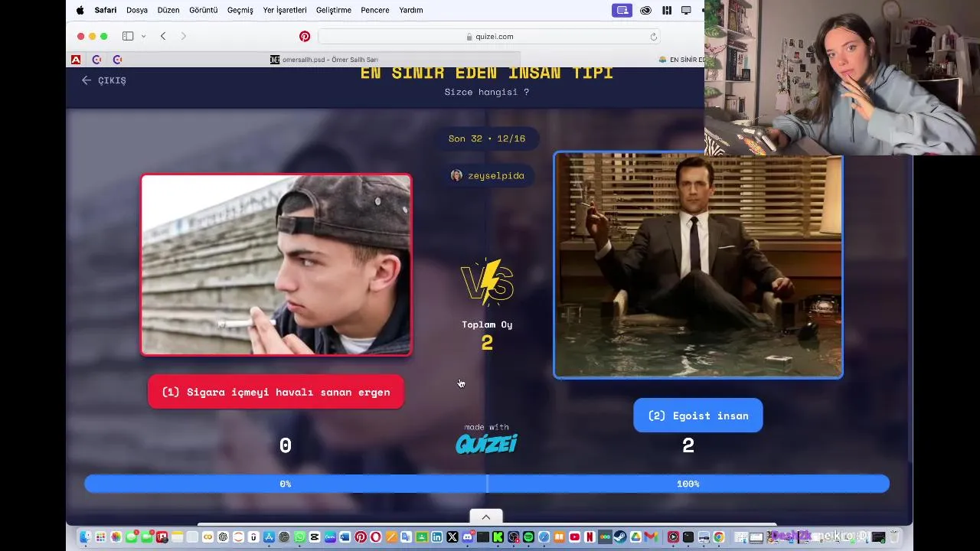Open Google Drive from the Dock

point(635,537)
